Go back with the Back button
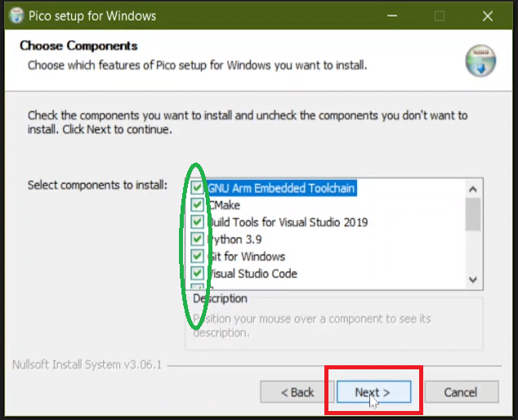This screenshot has height=420, width=518. click(x=297, y=392)
